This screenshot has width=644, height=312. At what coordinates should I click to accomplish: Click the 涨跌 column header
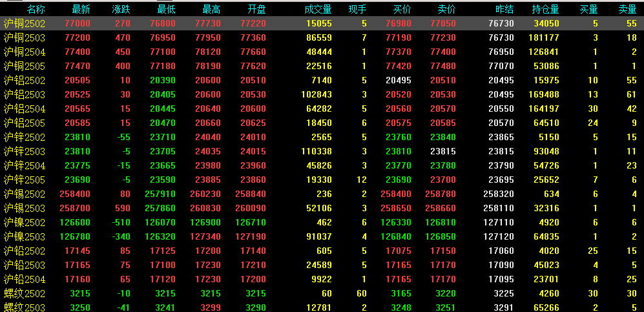click(121, 10)
